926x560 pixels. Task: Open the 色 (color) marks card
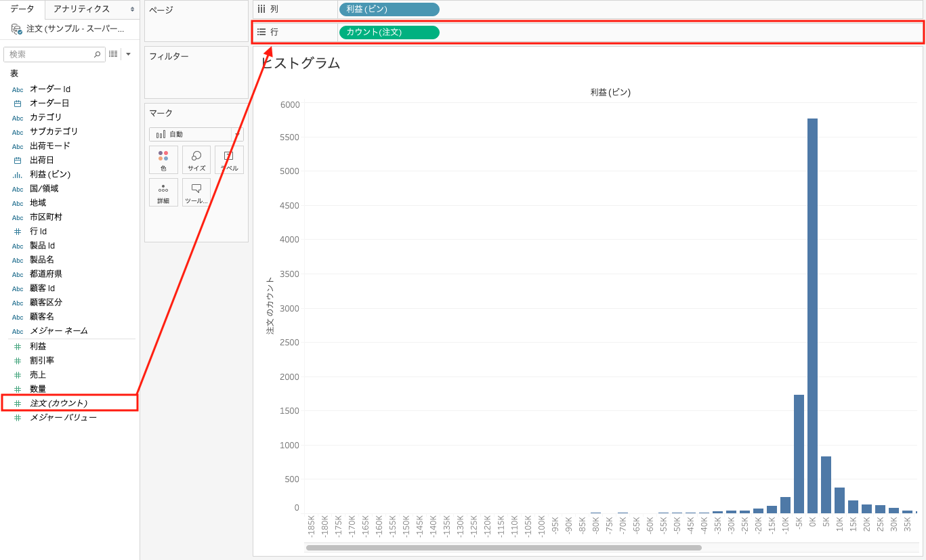pos(163,160)
